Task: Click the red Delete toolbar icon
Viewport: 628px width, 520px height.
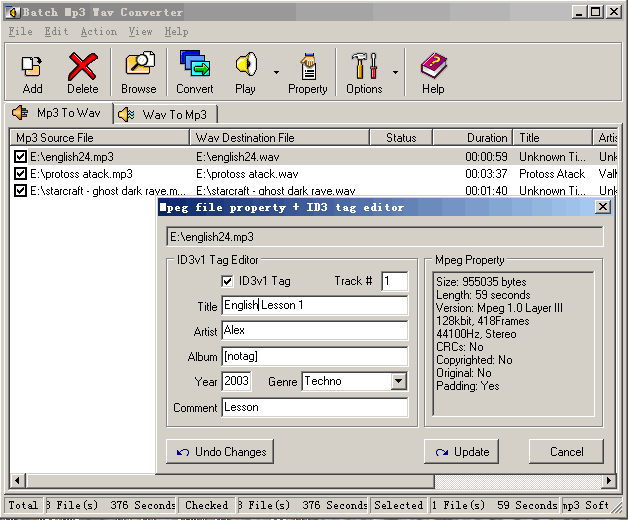Action: coord(83,66)
